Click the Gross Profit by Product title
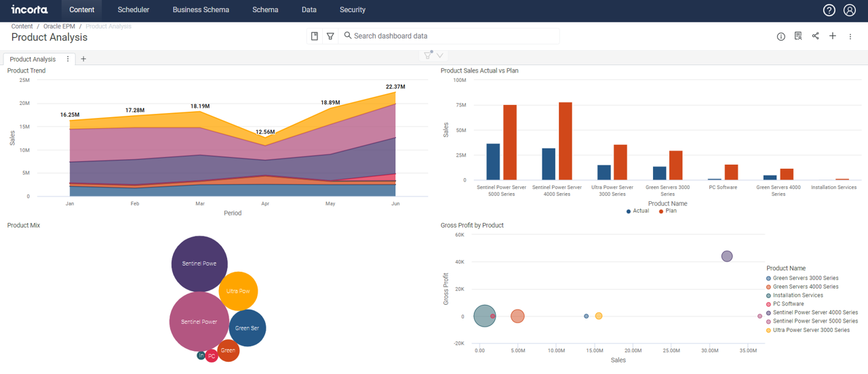The height and width of the screenshot is (374, 868). point(472,225)
